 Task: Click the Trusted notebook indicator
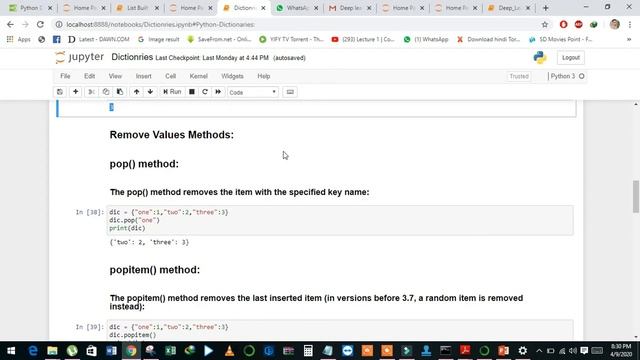(519, 76)
